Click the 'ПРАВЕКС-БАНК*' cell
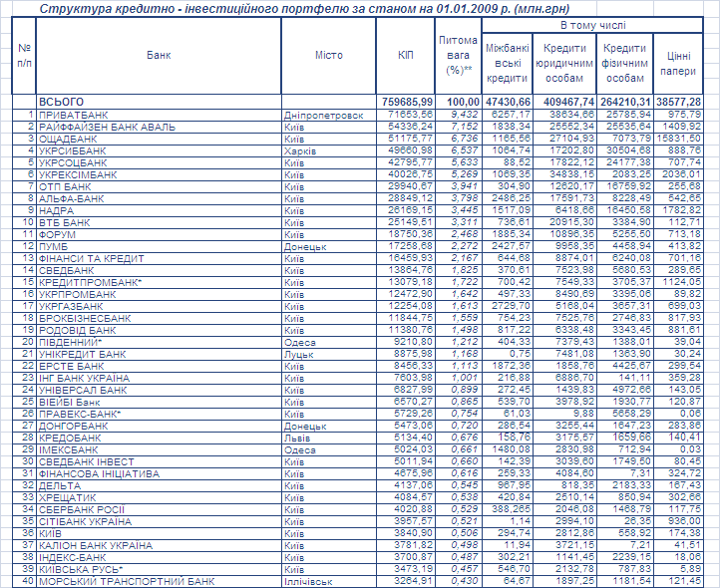 tap(159, 414)
